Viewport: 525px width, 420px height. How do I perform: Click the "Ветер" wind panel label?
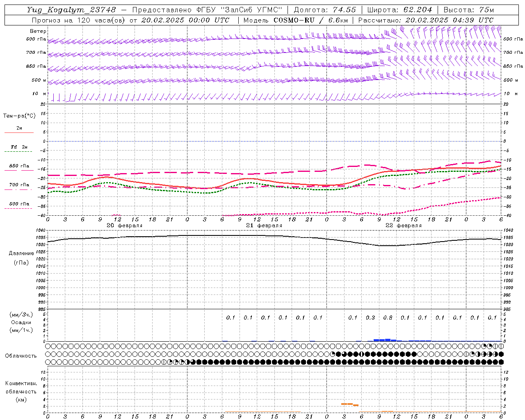pyautogui.click(x=38, y=31)
